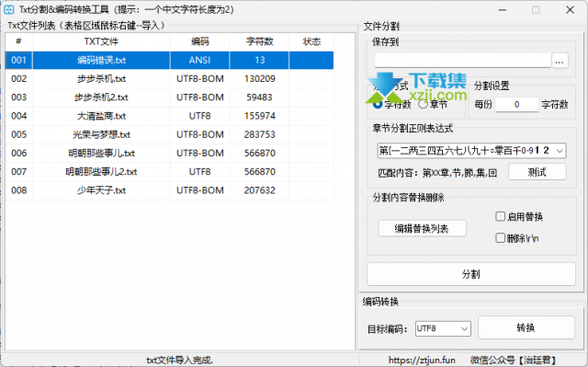
Task: Select the file 明朝那些事儿.txt
Action: tap(101, 153)
